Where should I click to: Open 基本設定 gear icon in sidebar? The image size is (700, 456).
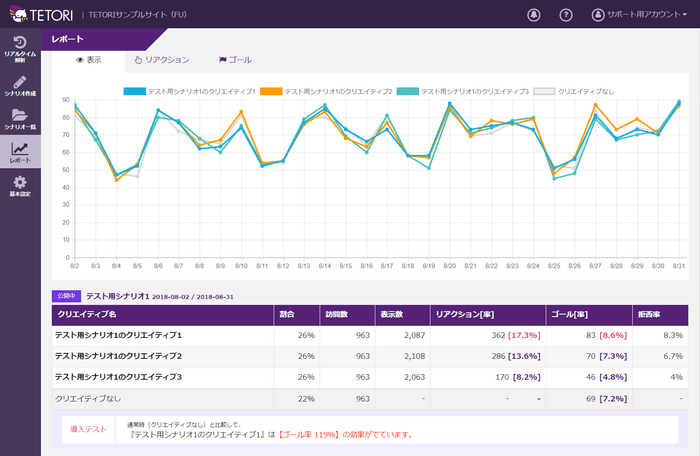tap(20, 186)
